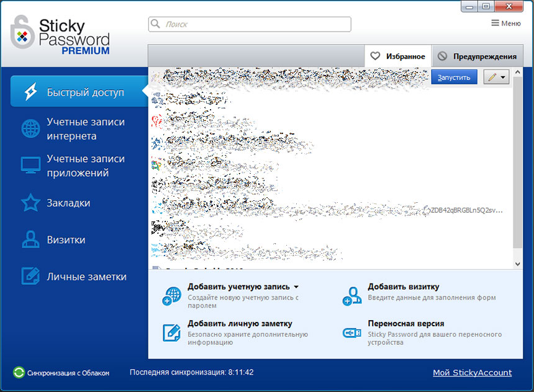
Task: Switch to the Избранное tab
Action: click(x=398, y=56)
